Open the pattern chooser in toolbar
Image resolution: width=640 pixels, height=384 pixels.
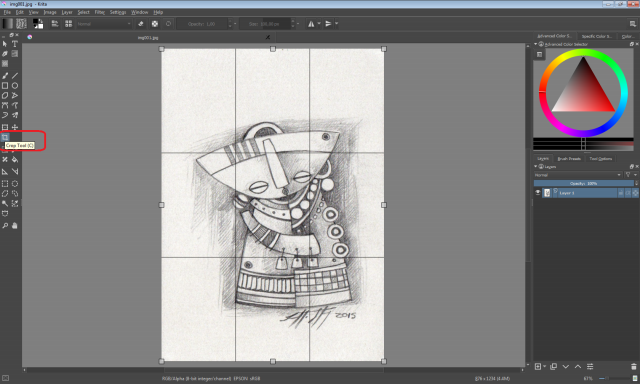[x=21, y=24]
